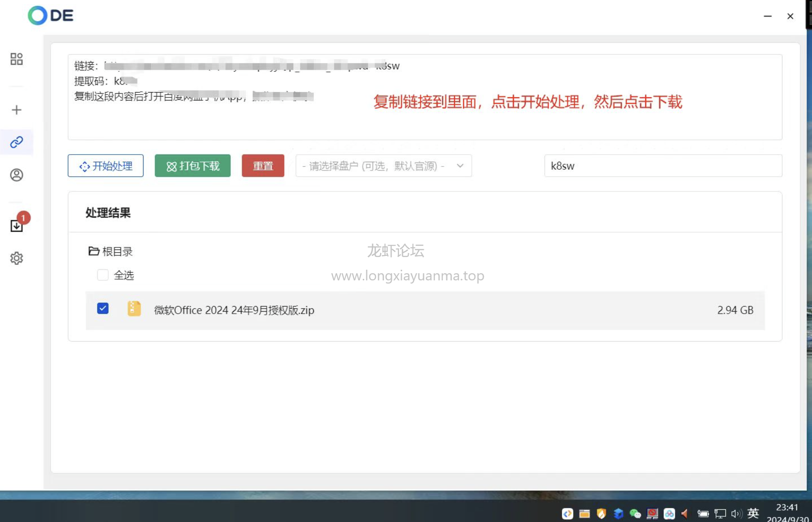Image resolution: width=812 pixels, height=522 pixels.
Task: Click the 全选 label text
Action: pos(124,275)
